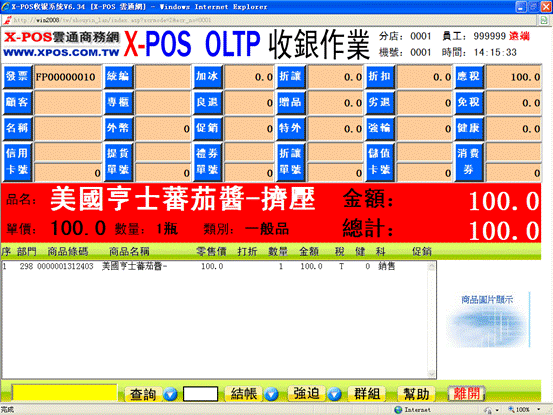Click the 查詢 query button
Screen dimensions: 553x415
coord(143,394)
